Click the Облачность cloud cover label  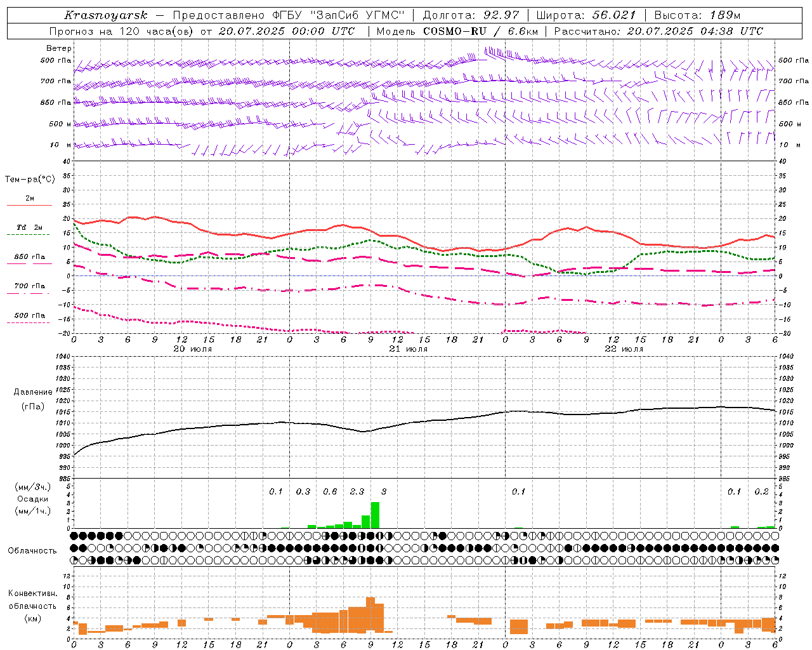pos(32,550)
